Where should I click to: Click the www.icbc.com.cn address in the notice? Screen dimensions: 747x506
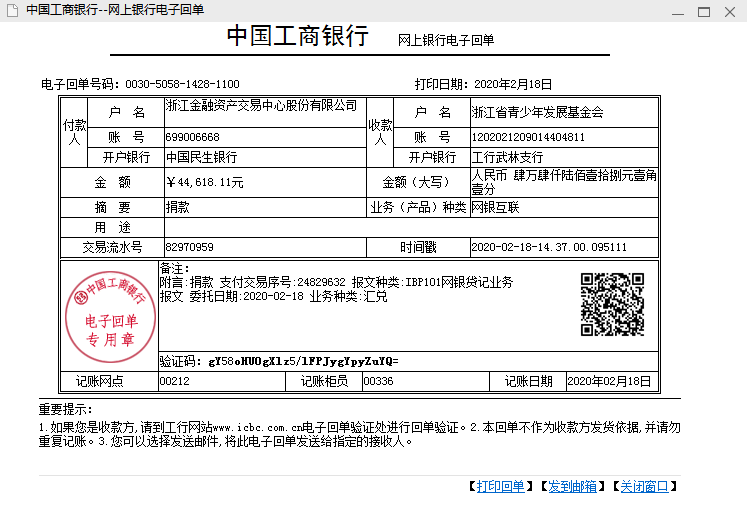click(257, 427)
